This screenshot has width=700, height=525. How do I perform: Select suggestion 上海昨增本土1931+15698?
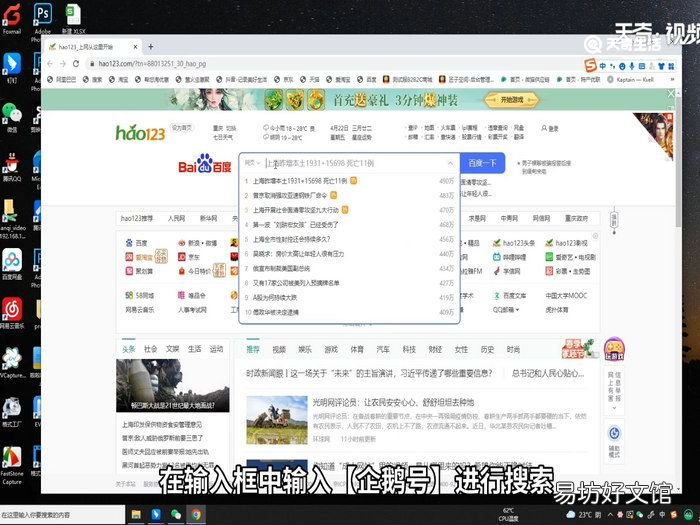(300, 181)
